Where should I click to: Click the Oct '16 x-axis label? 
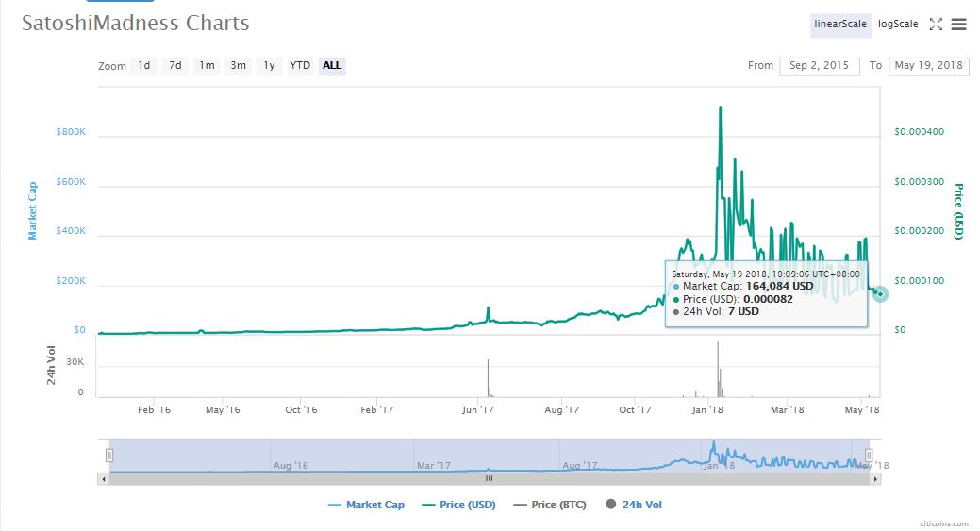click(x=301, y=410)
